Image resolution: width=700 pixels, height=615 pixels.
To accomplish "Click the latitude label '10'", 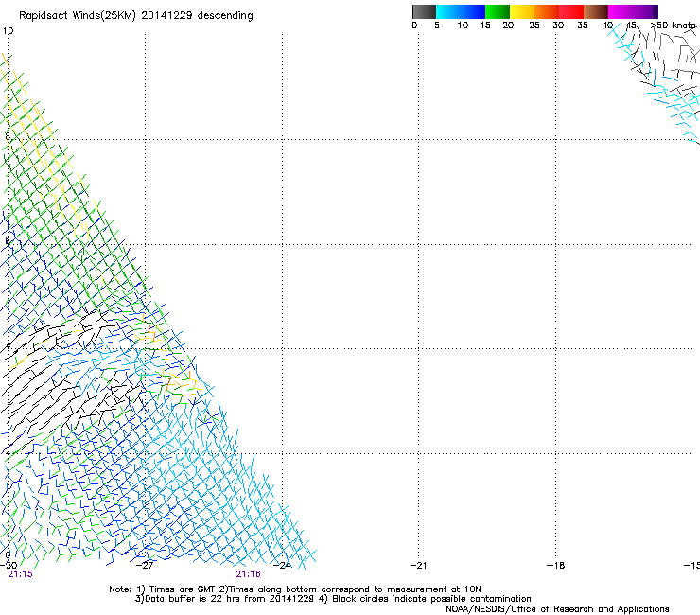I will point(8,31).
